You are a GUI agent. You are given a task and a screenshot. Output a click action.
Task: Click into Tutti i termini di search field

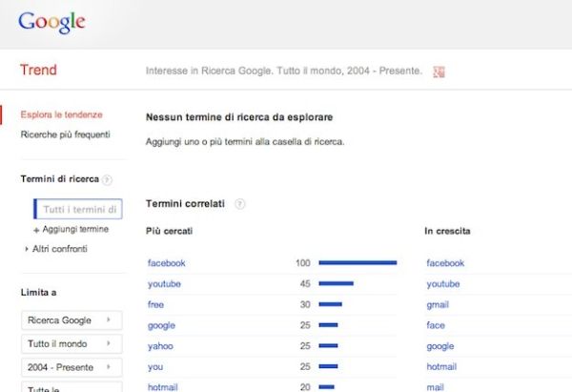pyautogui.click(x=79, y=210)
